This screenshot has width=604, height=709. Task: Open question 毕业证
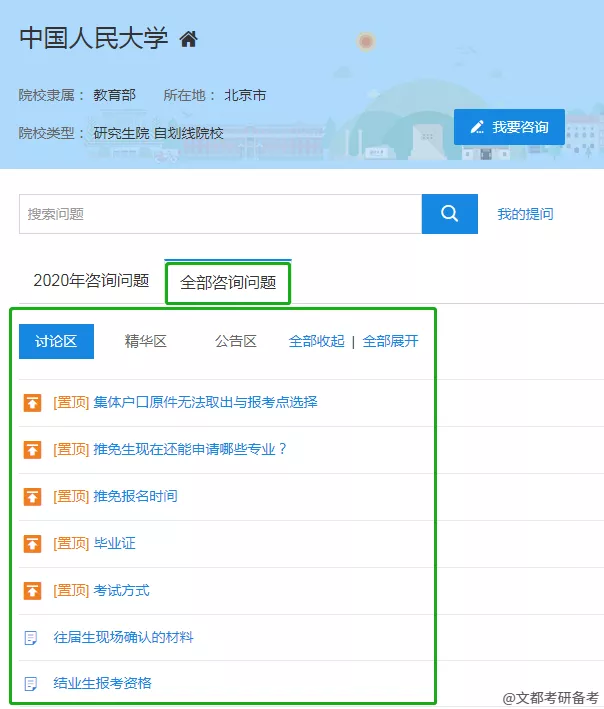tap(114, 543)
